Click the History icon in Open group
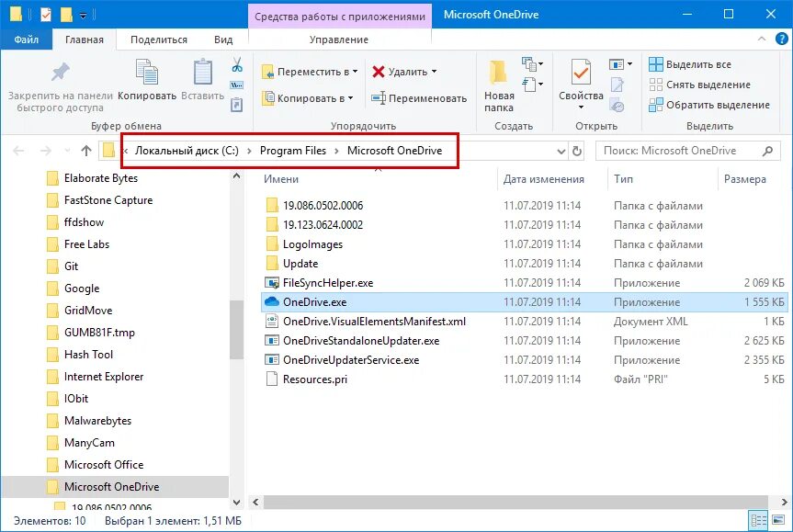 tap(617, 106)
